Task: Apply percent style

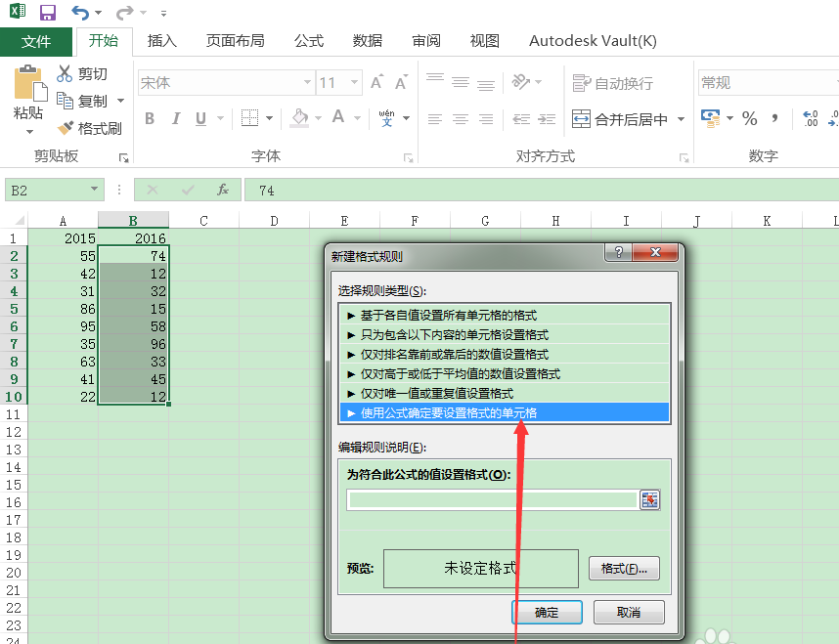Action: tap(750, 118)
